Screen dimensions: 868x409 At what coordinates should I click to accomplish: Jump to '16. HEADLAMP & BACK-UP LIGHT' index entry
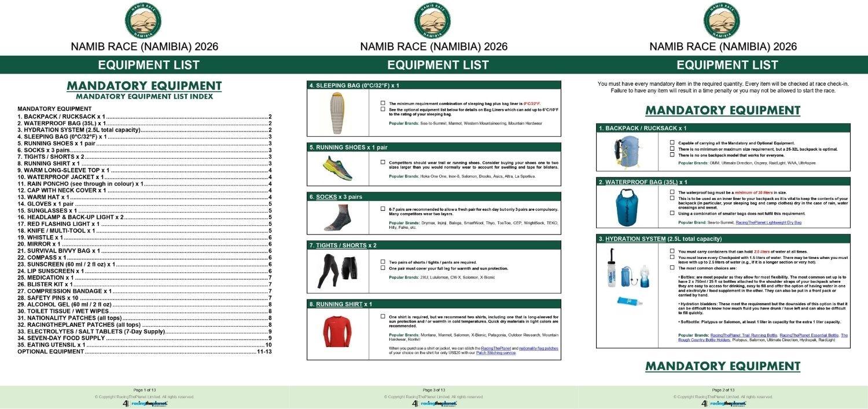(71, 217)
